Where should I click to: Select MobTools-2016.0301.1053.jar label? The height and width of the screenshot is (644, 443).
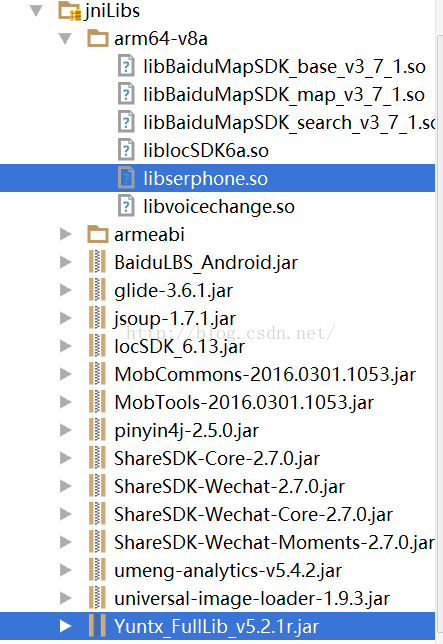click(244, 402)
